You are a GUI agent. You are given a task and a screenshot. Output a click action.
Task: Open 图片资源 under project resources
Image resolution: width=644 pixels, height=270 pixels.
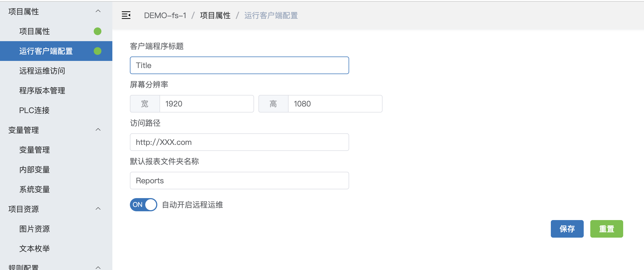click(x=35, y=229)
